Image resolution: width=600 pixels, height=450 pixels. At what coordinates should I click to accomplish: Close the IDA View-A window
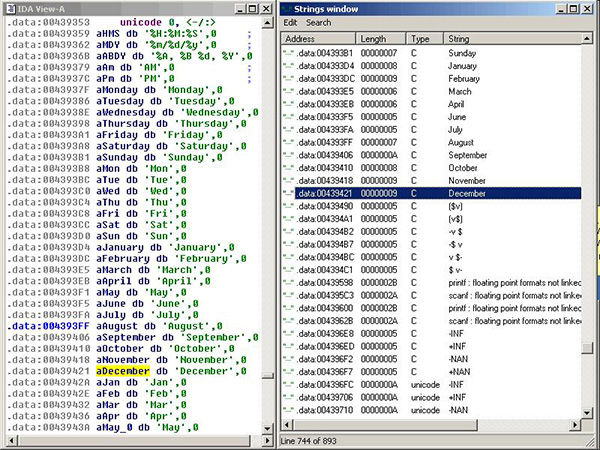[266, 9]
